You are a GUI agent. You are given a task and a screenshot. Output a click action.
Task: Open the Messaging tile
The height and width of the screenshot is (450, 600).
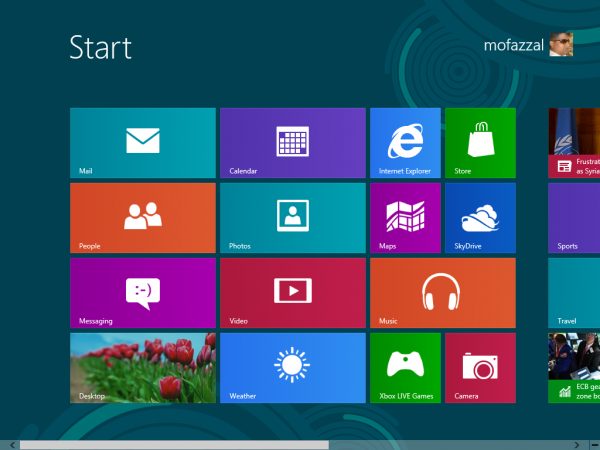coord(143,293)
